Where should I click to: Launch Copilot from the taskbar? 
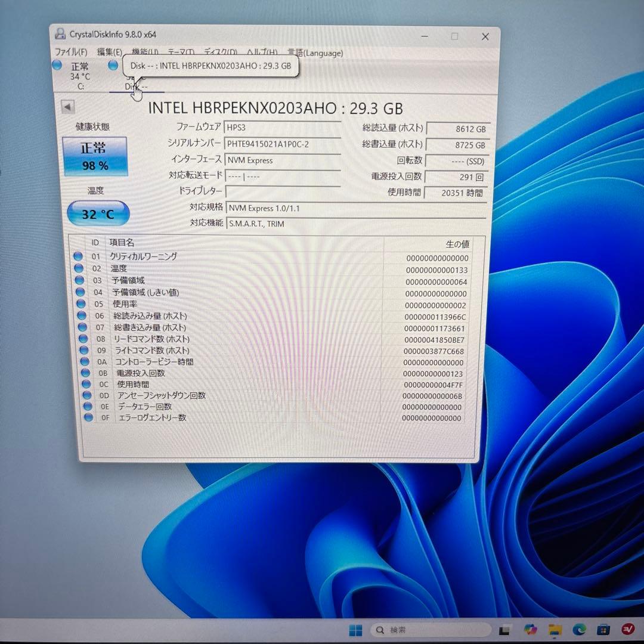click(x=531, y=629)
